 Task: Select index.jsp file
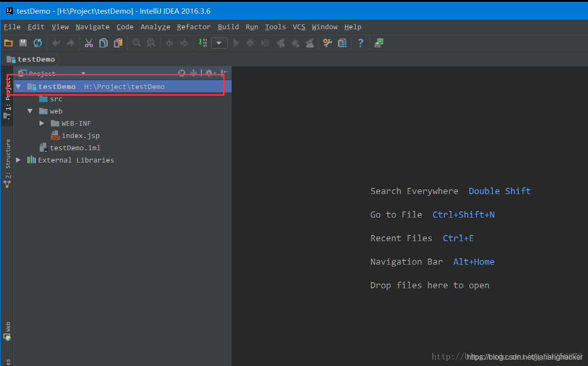(x=75, y=136)
